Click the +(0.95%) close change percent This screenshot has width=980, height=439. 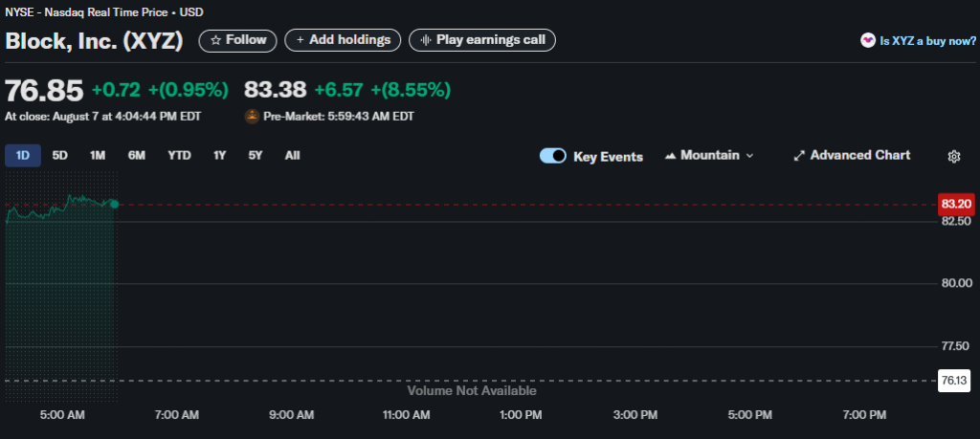pyautogui.click(x=189, y=91)
